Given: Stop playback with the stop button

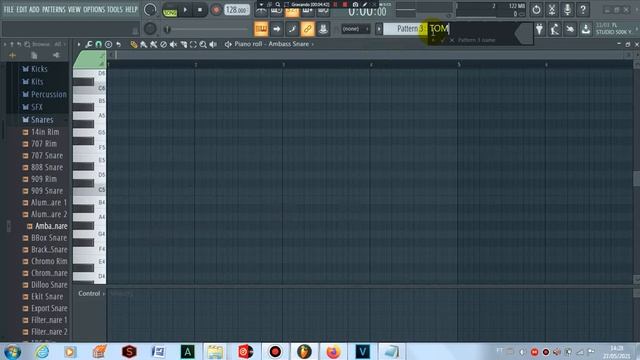Looking at the screenshot, I should pos(200,10).
